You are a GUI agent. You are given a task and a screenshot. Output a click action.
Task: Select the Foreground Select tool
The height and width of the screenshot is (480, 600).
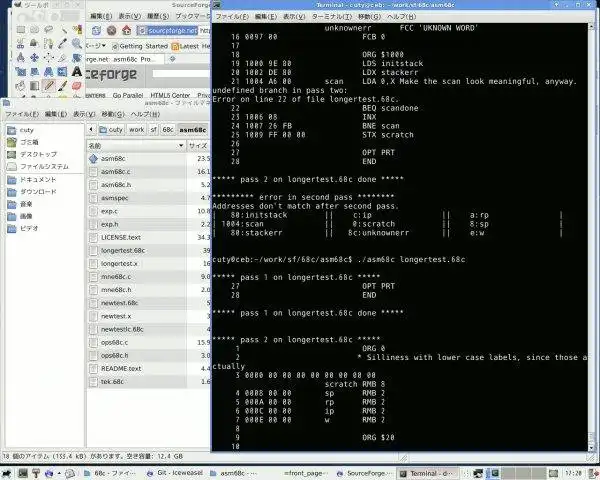(x=34, y=43)
